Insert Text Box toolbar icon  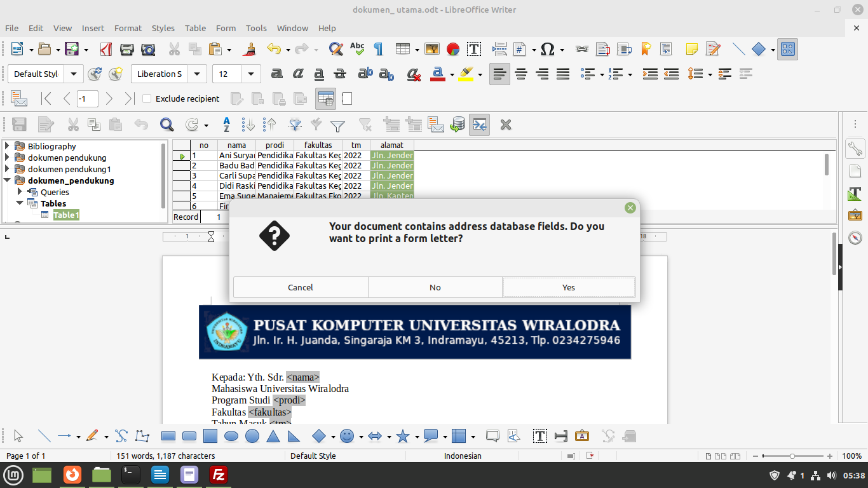point(474,49)
